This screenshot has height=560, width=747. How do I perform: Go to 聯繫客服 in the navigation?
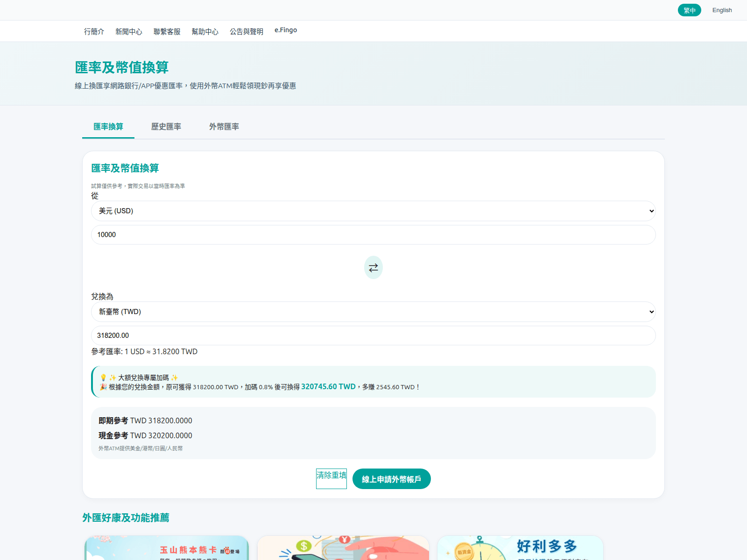pos(167,31)
